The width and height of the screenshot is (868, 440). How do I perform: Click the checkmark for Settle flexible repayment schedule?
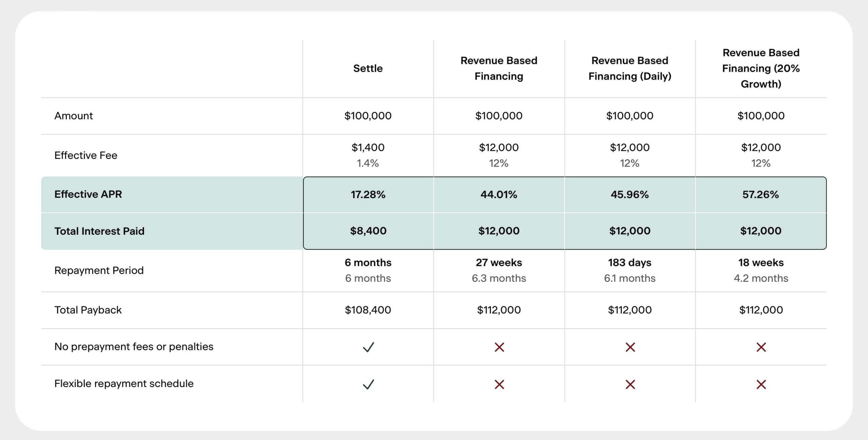(x=368, y=384)
